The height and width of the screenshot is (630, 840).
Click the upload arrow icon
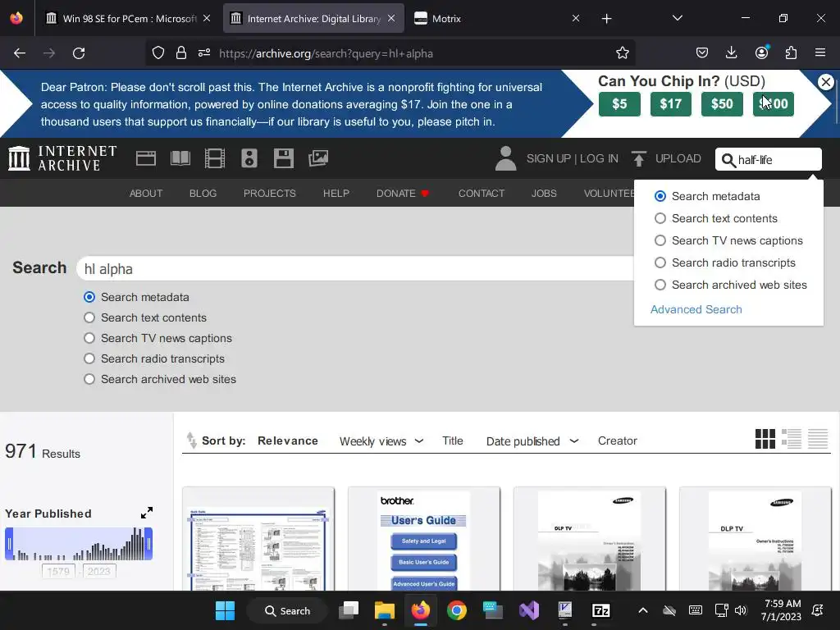pyautogui.click(x=638, y=158)
